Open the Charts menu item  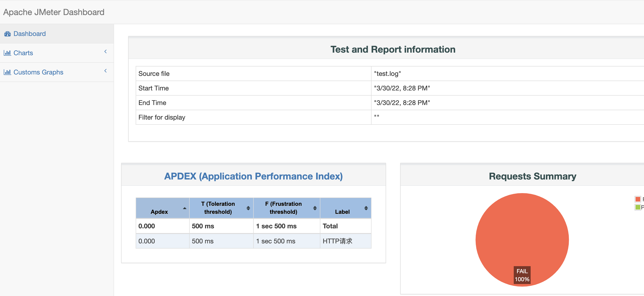click(x=57, y=53)
